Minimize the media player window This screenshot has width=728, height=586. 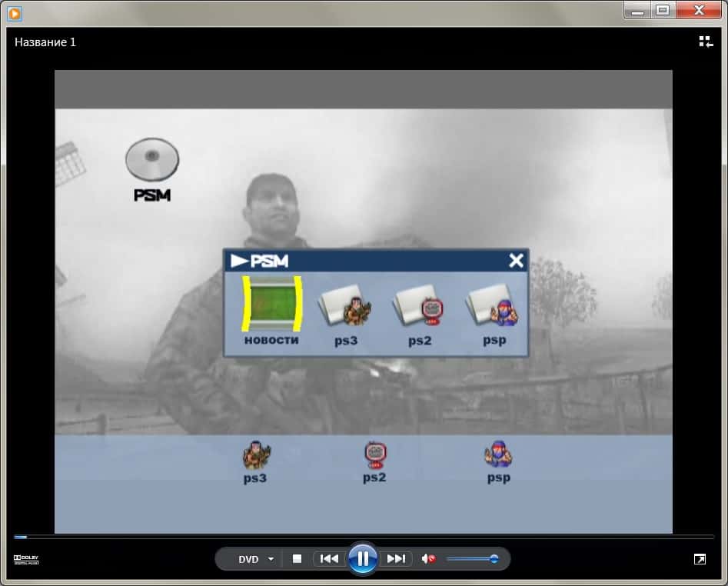click(637, 10)
